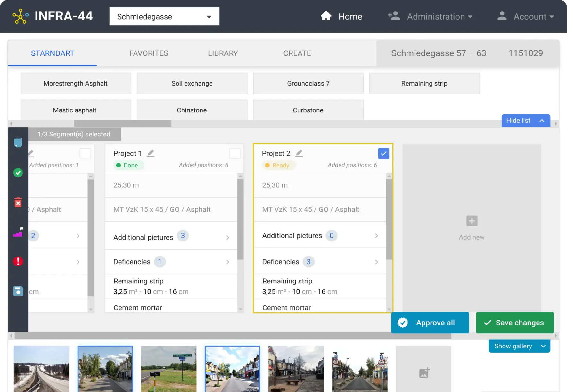
Task: Click the INFRA-44 logo icon
Action: pos(20,16)
